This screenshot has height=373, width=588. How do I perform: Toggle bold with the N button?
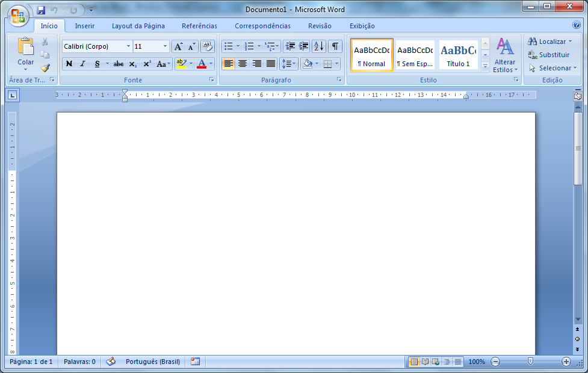[x=69, y=64]
